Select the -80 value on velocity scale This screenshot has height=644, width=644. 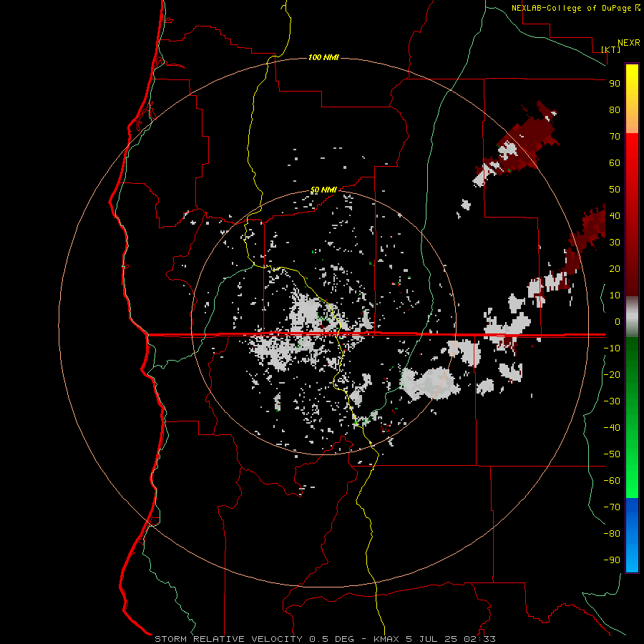(x=612, y=534)
